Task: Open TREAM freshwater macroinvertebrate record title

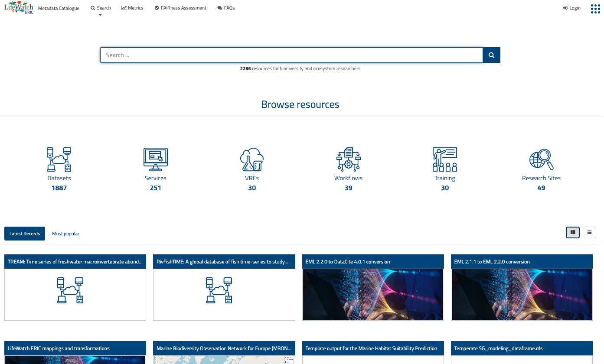Action: pos(75,262)
